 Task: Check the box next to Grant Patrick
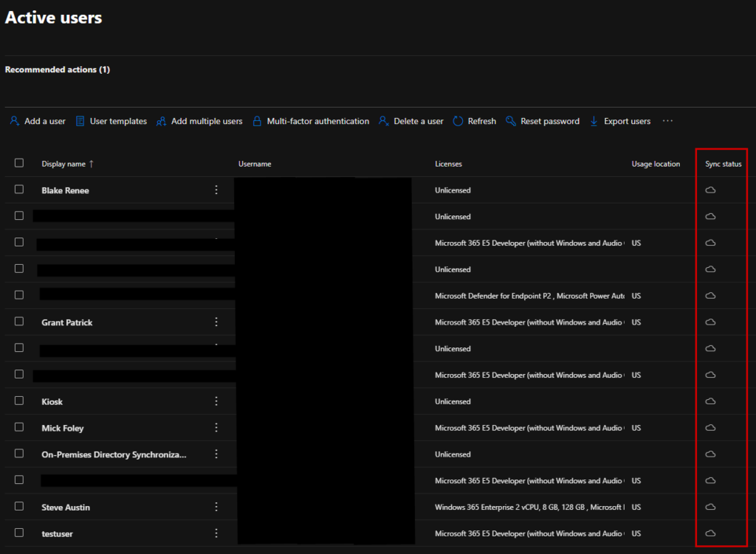[19, 322]
